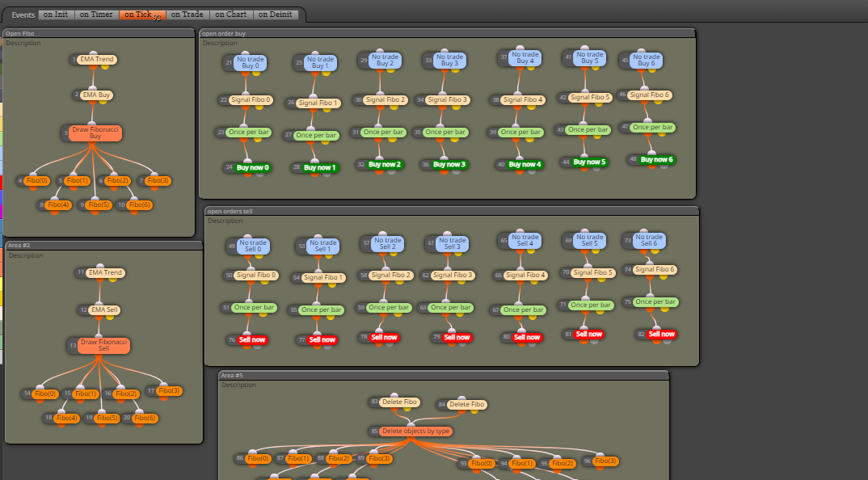Select Sell now block number 77
The width and height of the screenshot is (868, 480).
pos(322,340)
